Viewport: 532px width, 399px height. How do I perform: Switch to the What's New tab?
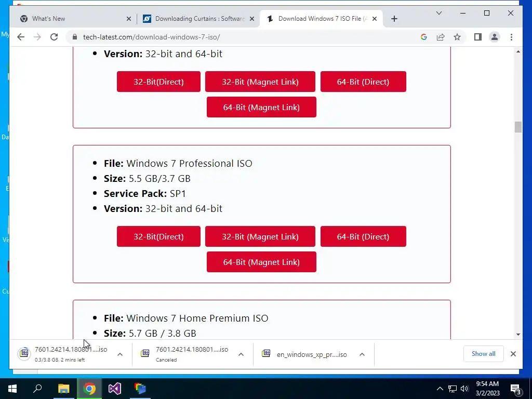[x=75, y=19]
